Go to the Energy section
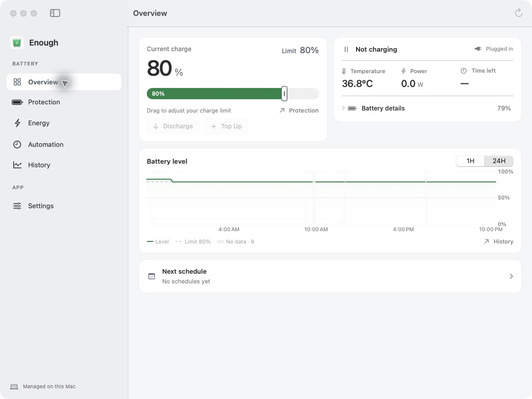Viewport: 532px width, 399px height. pyautogui.click(x=64, y=123)
